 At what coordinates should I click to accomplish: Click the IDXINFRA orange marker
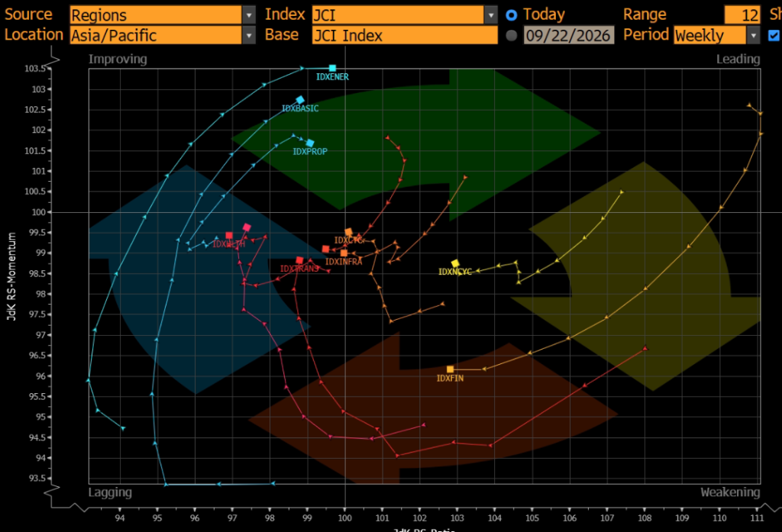(344, 253)
